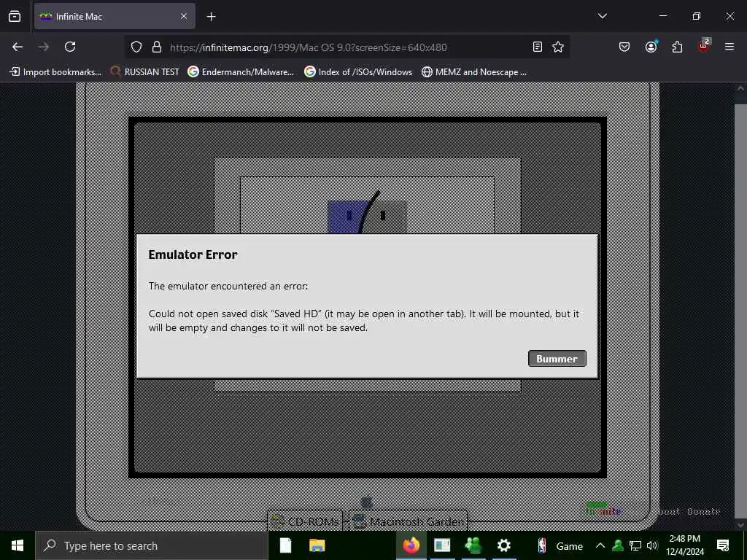Open the Firefox account icon
This screenshot has width=747, height=560.
point(651,47)
